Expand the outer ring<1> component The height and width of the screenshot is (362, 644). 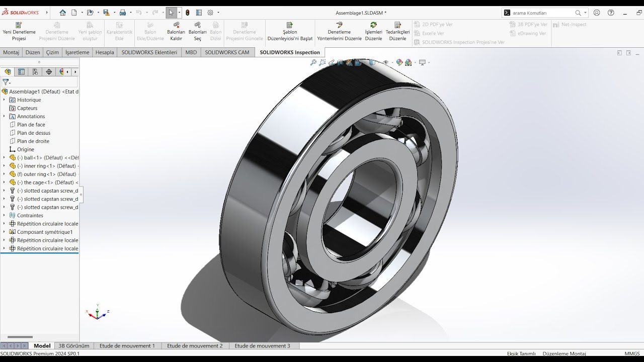(4, 174)
